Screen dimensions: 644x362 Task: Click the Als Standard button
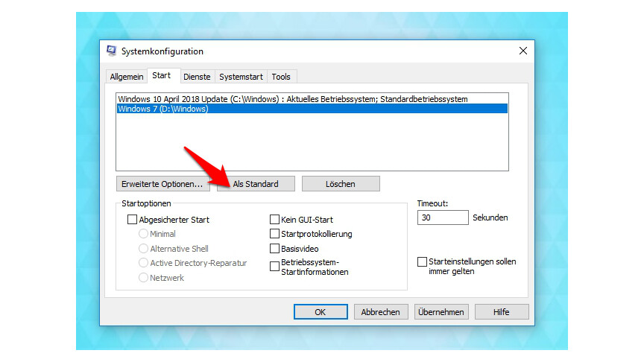click(256, 184)
